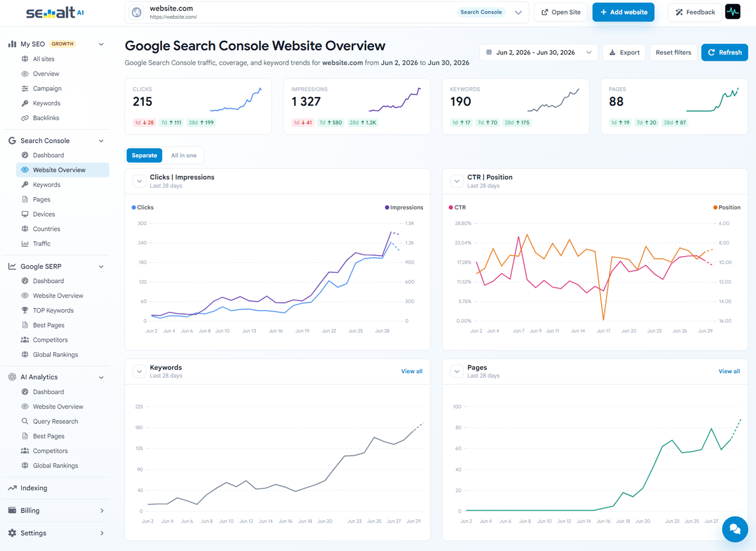Click the GROWTH plan badge
This screenshot has width=756, height=551.
point(62,44)
